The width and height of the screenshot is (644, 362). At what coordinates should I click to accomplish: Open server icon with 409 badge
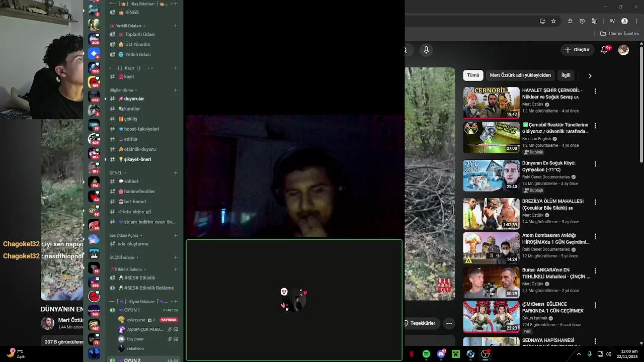click(94, 138)
